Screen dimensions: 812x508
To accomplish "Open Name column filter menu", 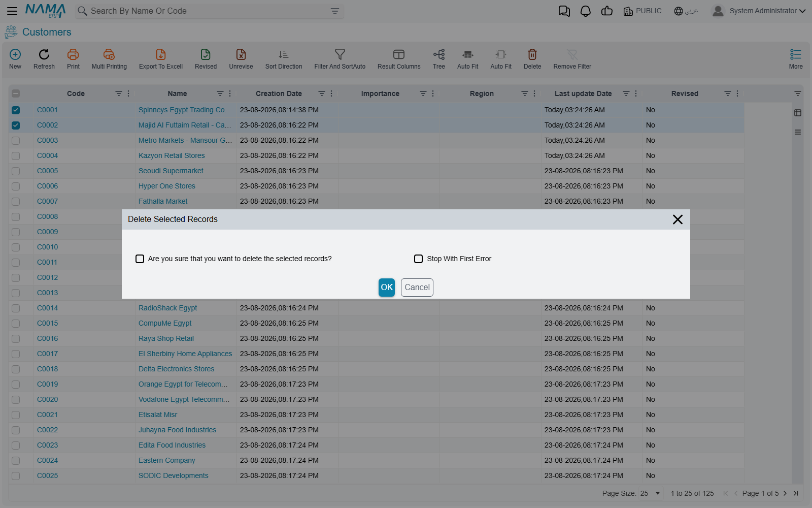I will [220, 93].
